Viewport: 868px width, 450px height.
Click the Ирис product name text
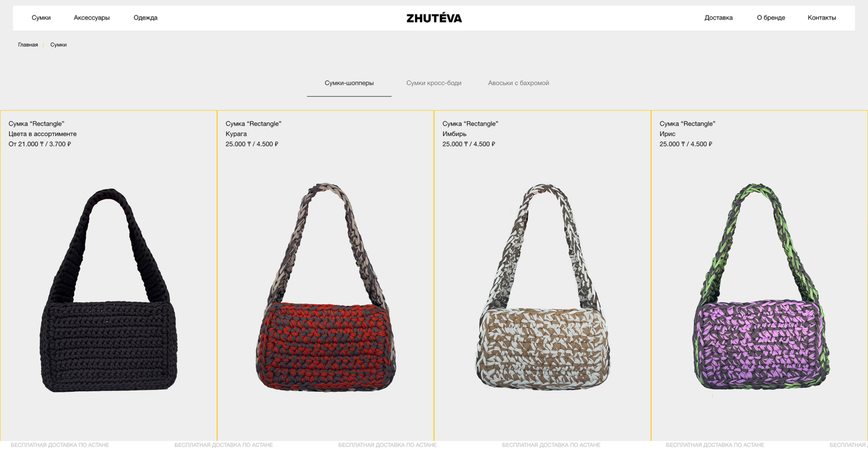[x=667, y=134]
